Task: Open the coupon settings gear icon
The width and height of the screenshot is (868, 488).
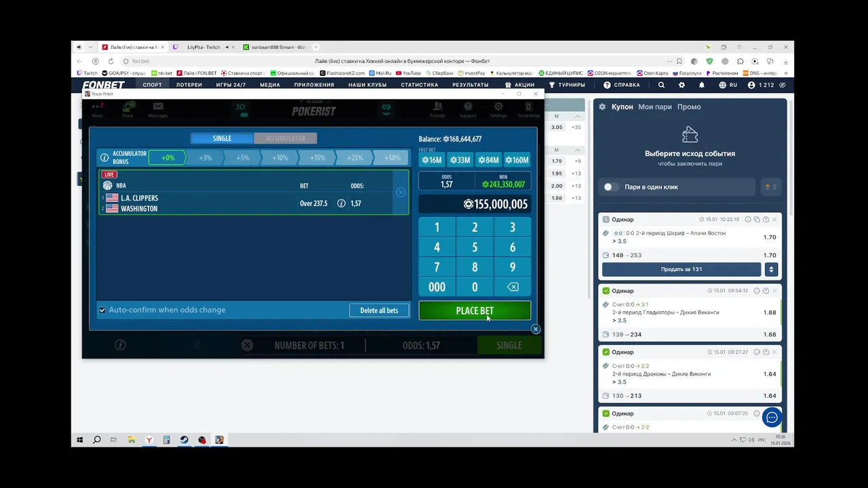Action: [x=602, y=107]
